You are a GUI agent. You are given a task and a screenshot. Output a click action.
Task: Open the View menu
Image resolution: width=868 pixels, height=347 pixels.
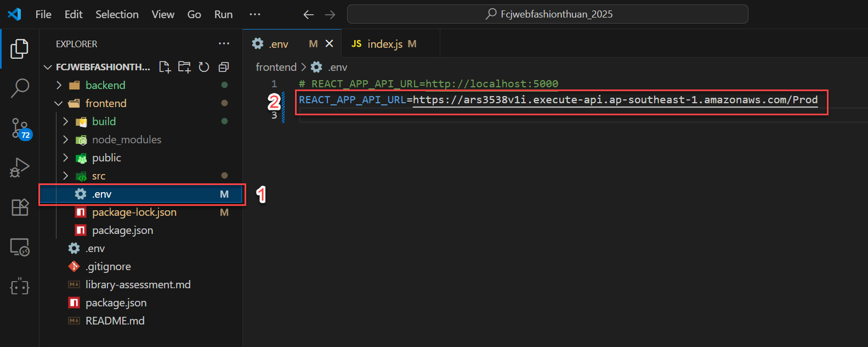tap(163, 14)
